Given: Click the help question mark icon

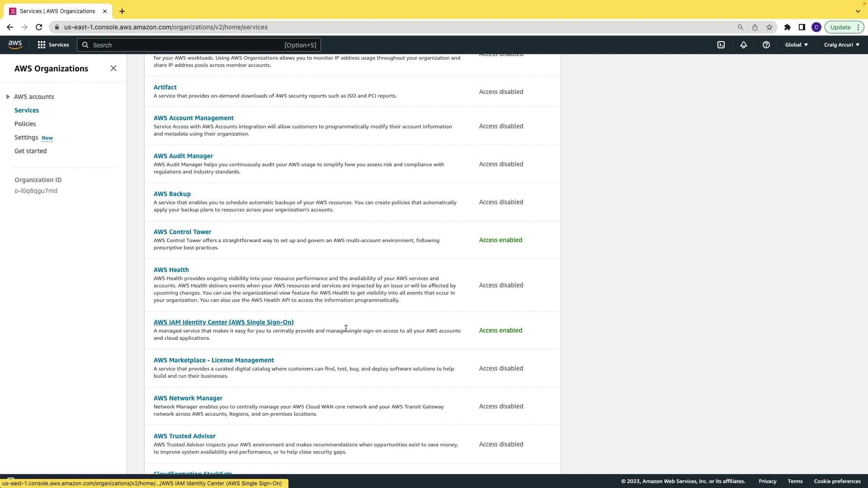Looking at the screenshot, I should pos(766,45).
